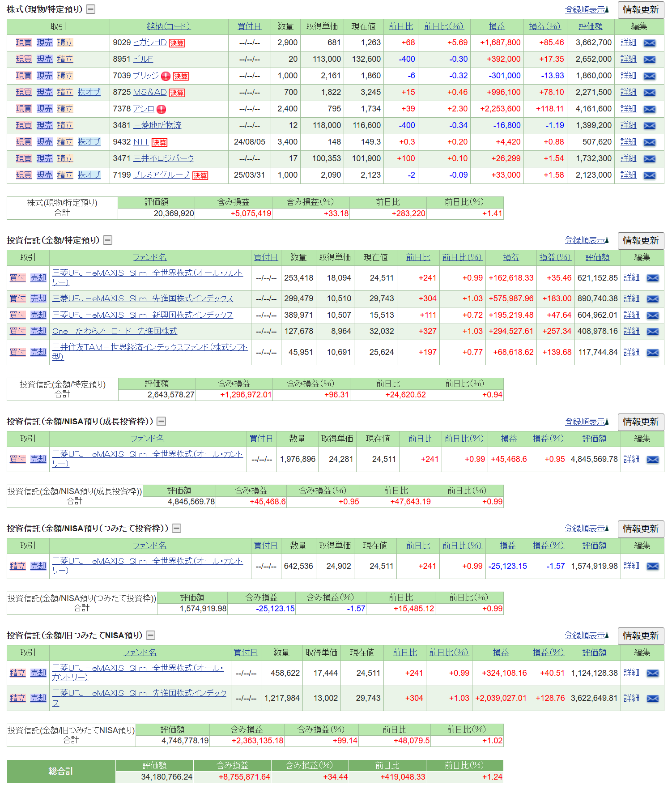
Task: Sort stocks table by 買付日 header
Action: 249,26
